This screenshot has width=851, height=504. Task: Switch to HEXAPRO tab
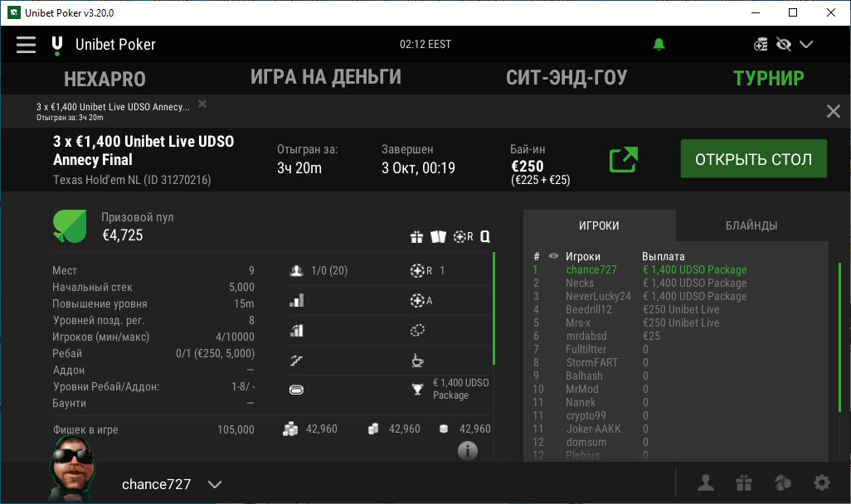pos(105,80)
